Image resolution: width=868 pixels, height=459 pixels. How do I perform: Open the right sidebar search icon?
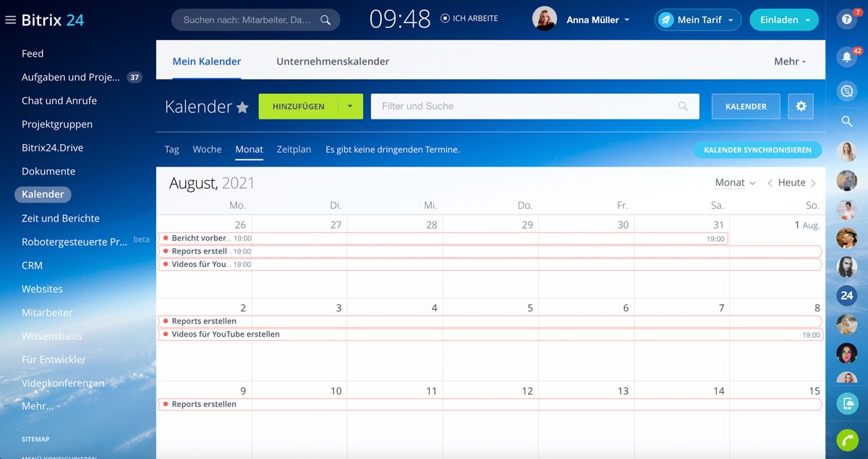(847, 122)
